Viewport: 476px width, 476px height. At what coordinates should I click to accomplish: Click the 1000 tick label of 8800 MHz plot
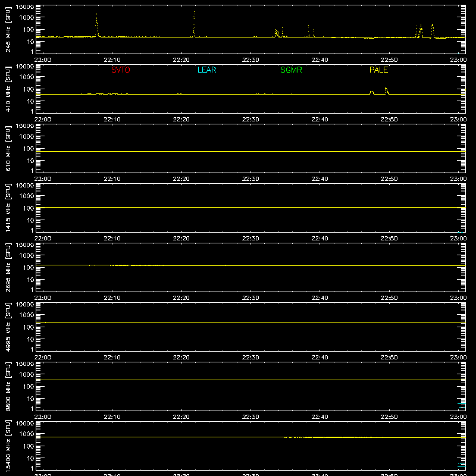(x=27, y=375)
